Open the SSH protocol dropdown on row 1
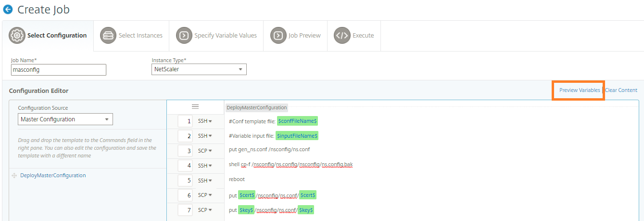 coord(205,121)
